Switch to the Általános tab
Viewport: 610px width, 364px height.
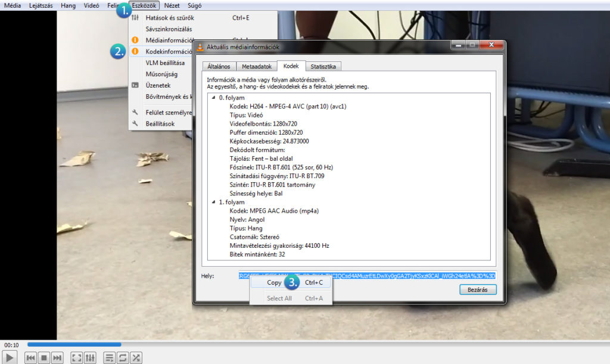219,67
